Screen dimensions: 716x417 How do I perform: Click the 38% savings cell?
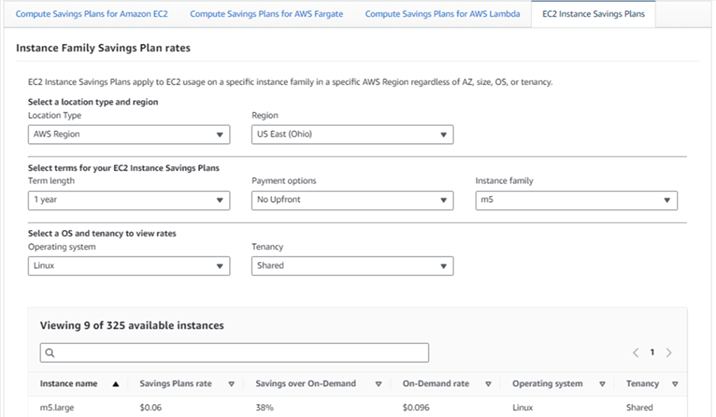pyautogui.click(x=264, y=407)
